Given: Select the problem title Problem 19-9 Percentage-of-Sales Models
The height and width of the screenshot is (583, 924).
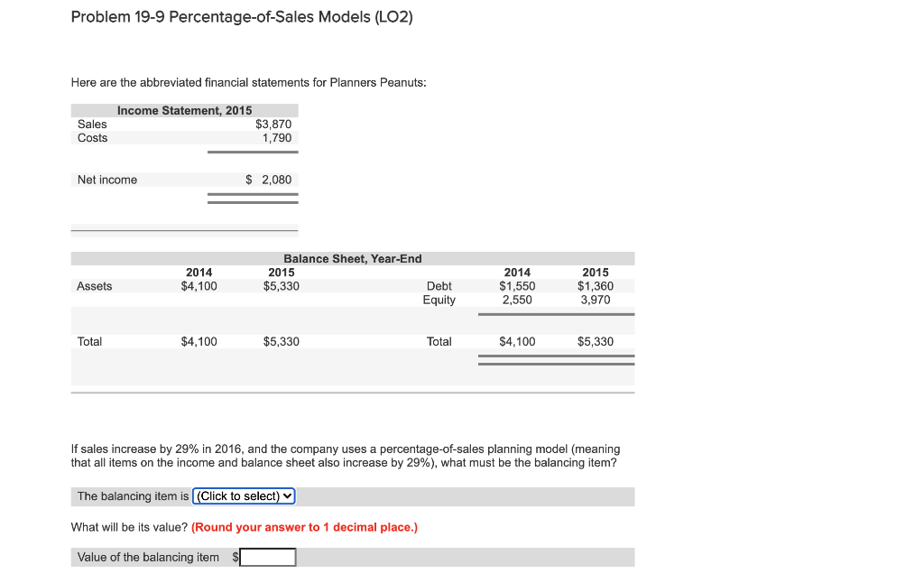Looking at the screenshot, I should 241,16.
